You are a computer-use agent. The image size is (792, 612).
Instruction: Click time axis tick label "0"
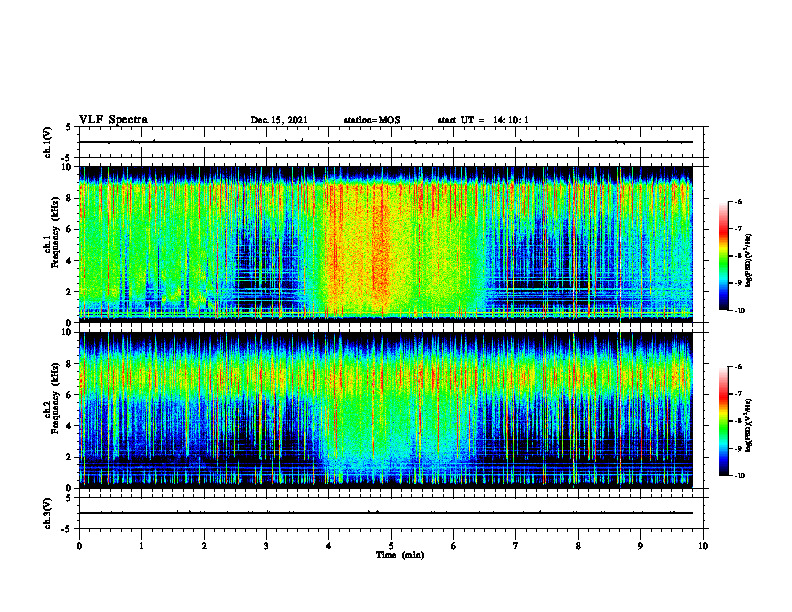tap(79, 546)
